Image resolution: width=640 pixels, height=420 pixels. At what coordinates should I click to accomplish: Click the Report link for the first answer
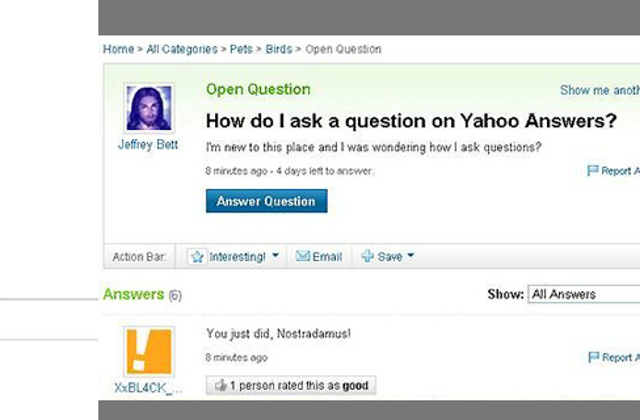(x=621, y=358)
